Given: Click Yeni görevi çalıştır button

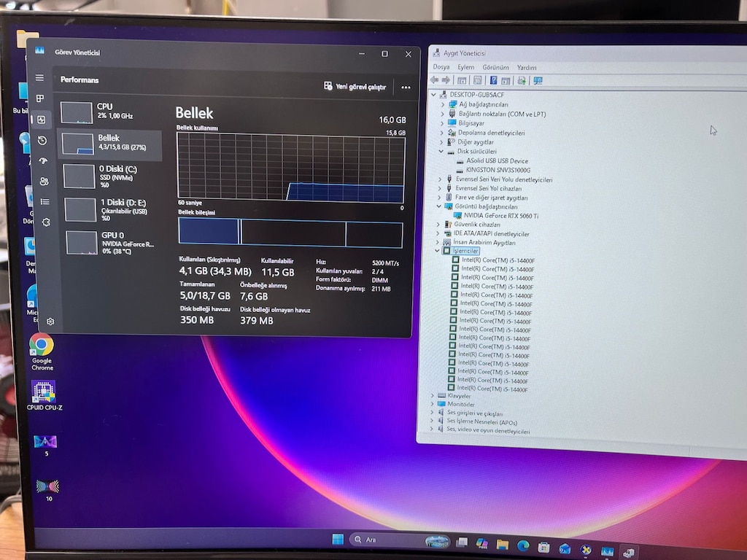Looking at the screenshot, I should 355,87.
